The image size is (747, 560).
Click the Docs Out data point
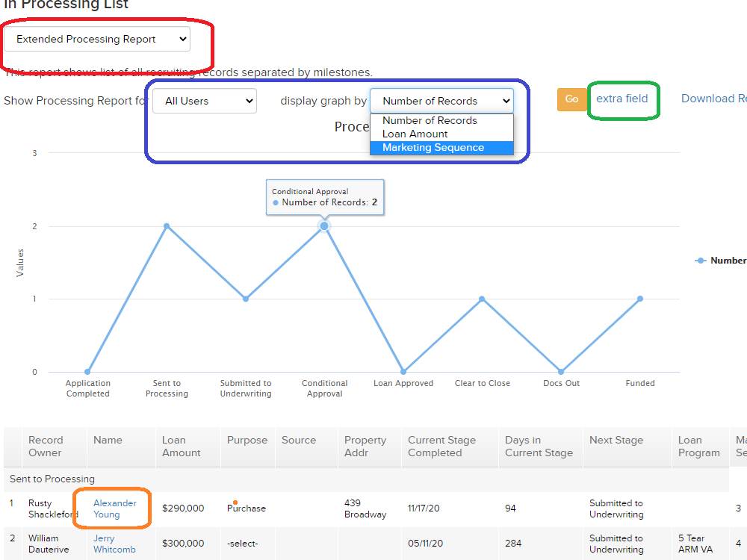click(x=561, y=372)
